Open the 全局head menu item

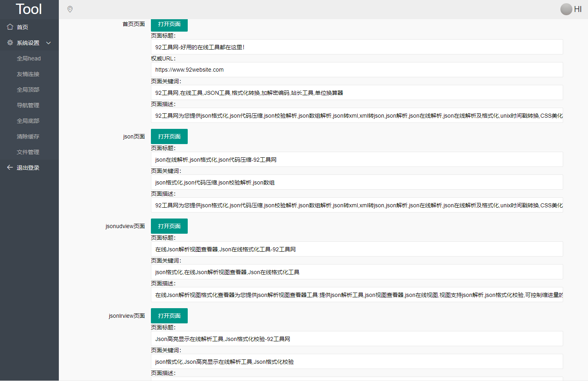[29, 58]
